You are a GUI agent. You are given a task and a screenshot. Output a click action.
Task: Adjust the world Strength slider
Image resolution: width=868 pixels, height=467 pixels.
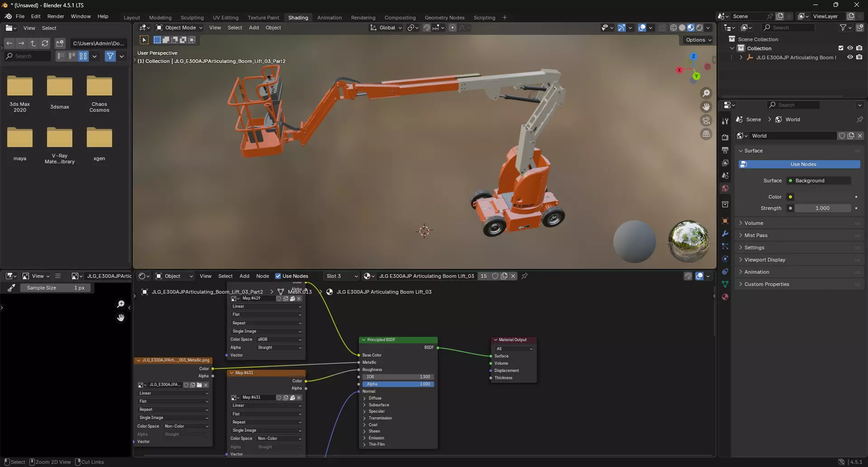[822, 208]
